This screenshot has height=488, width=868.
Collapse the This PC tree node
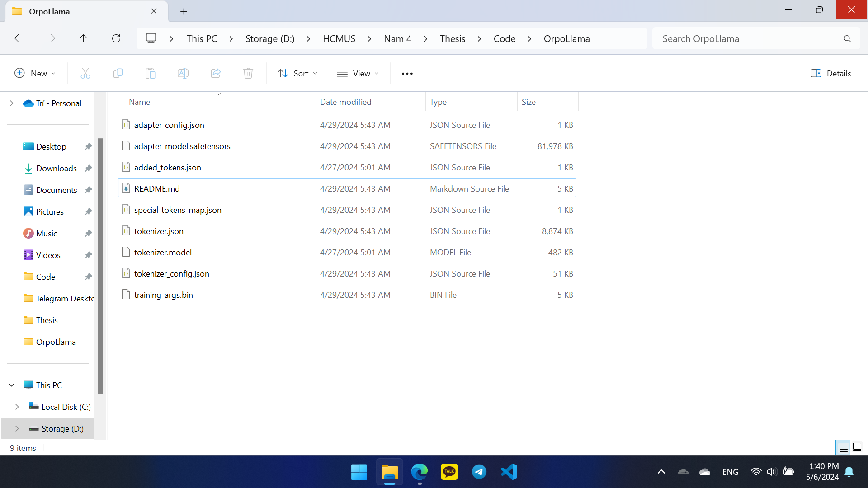coord(12,385)
